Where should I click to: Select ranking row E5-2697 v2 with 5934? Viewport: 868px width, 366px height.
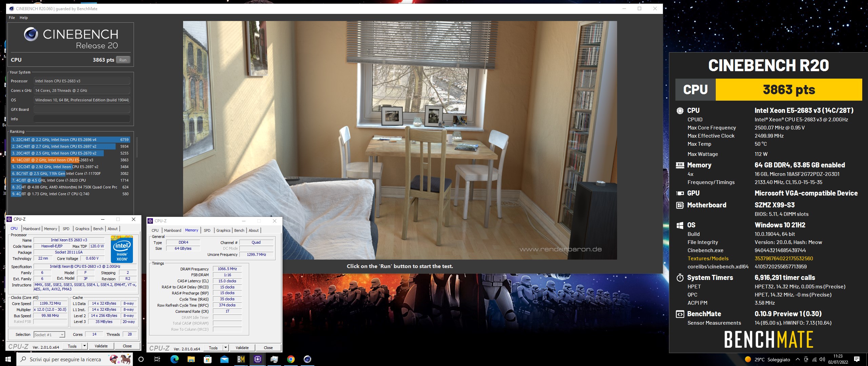70,146
